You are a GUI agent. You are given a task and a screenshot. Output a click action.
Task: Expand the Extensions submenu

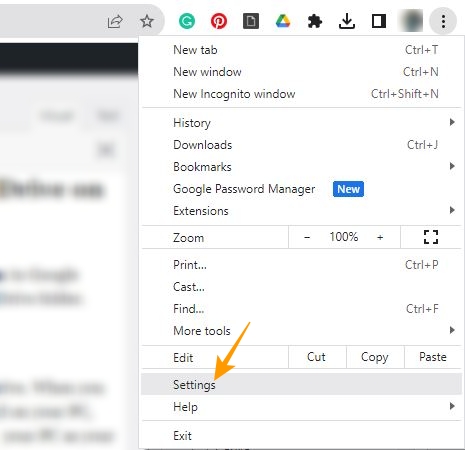click(301, 211)
